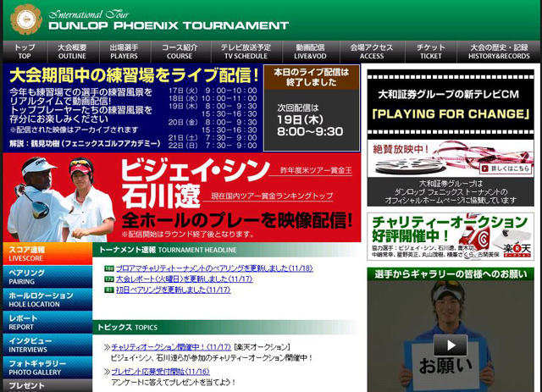This screenshot has width=542, height=392.
Task: Click the 17日 green tag icon
Action: (x=109, y=279)
